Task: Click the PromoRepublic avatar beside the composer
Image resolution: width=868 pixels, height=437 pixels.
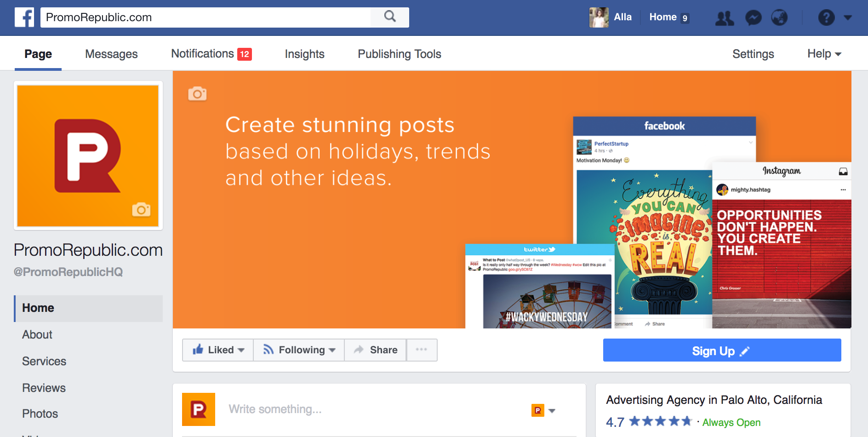Action: pos(199,409)
